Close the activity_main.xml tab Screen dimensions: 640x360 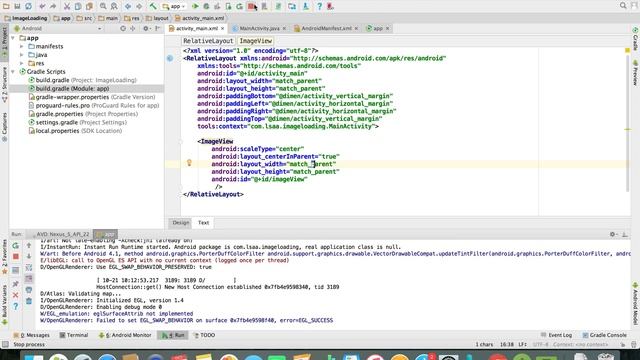tap(222, 29)
